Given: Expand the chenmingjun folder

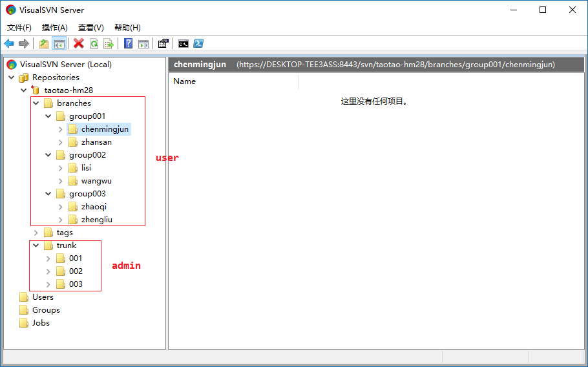Looking at the screenshot, I should click(61, 129).
